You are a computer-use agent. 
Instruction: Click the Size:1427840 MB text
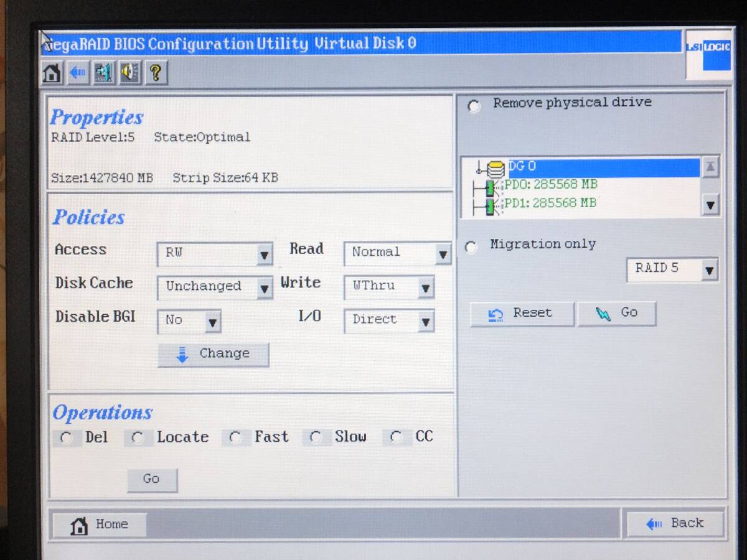tap(102, 178)
